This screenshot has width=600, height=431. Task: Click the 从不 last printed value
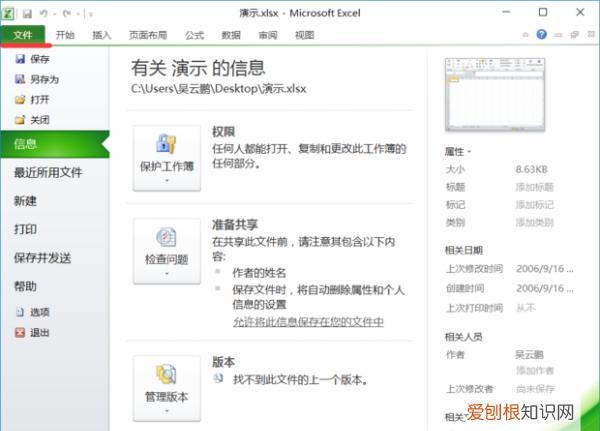pos(525,308)
